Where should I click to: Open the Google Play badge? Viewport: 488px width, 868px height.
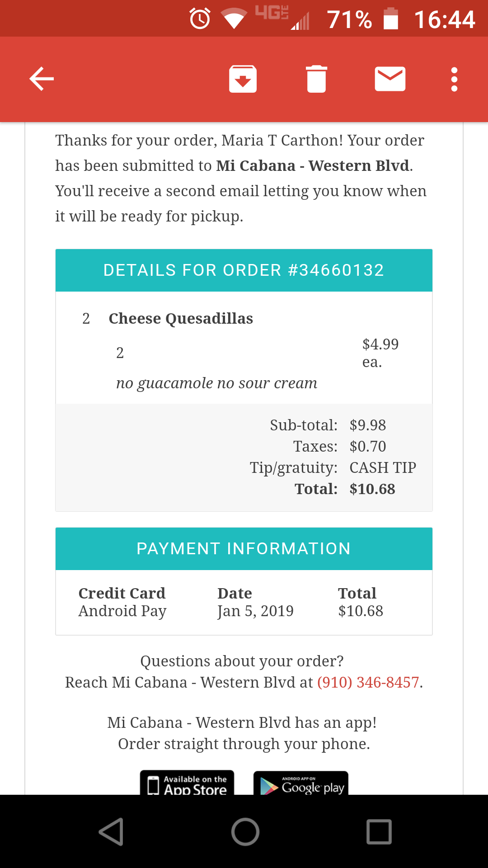301,783
